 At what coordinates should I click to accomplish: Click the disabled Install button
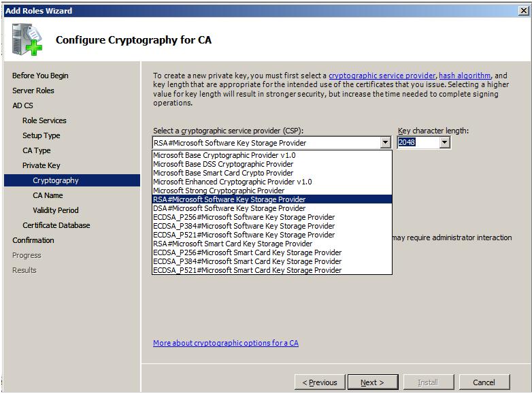click(x=429, y=382)
